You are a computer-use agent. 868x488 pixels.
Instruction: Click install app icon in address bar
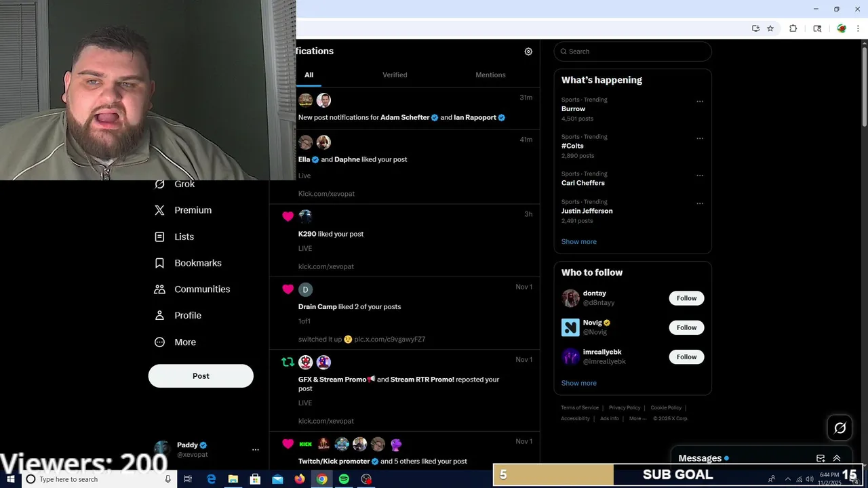(x=755, y=28)
